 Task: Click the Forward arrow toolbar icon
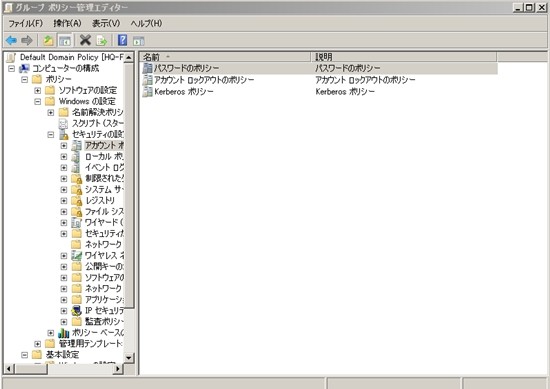[27, 41]
